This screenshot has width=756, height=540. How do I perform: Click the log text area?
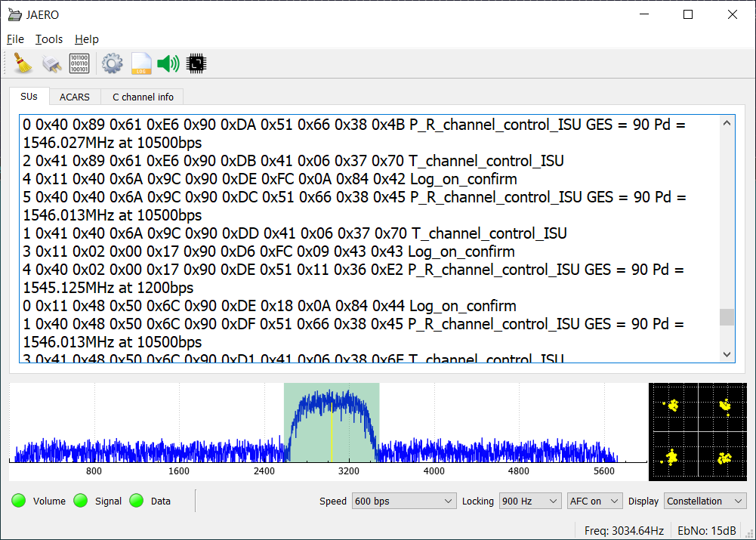click(x=370, y=239)
